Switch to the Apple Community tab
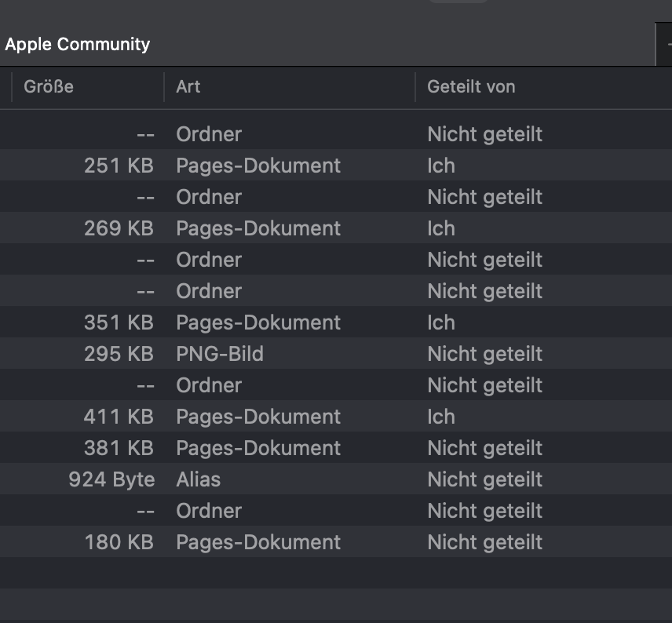Viewport: 672px width, 623px height. coord(78,44)
